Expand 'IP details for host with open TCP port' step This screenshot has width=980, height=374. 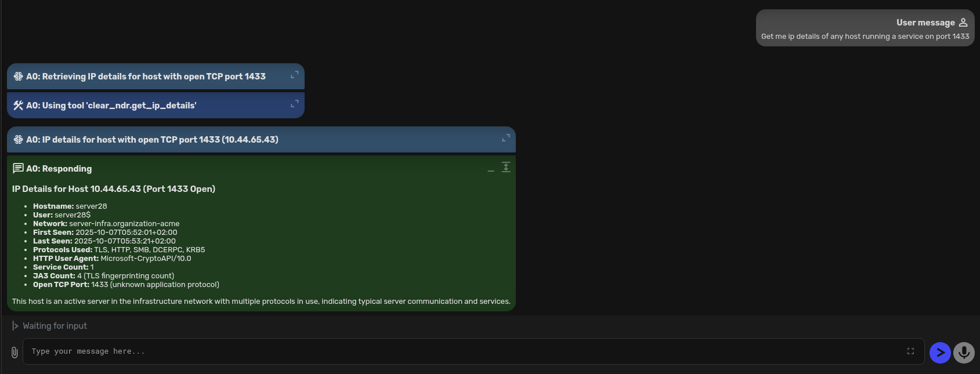pyautogui.click(x=505, y=138)
